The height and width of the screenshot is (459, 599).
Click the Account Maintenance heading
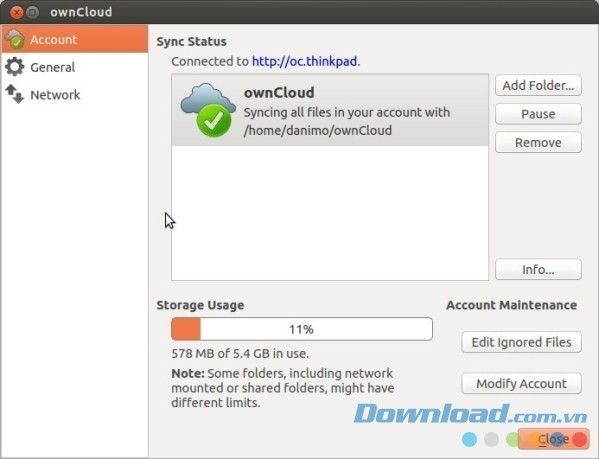(512, 305)
